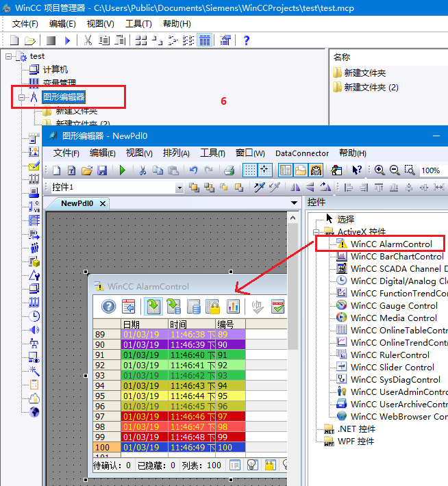This screenshot has width=448, height=486.
Task: Click Save diskette icon in Graphics Designer
Action: [102, 170]
